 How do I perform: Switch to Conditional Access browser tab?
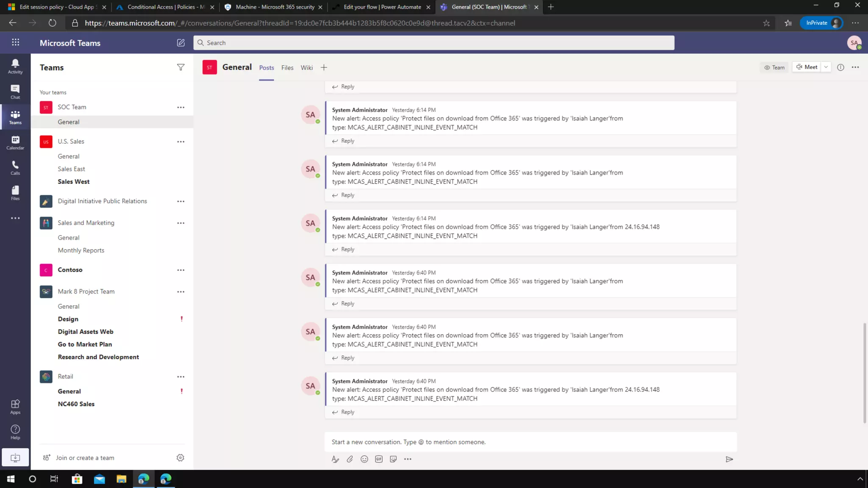(165, 7)
